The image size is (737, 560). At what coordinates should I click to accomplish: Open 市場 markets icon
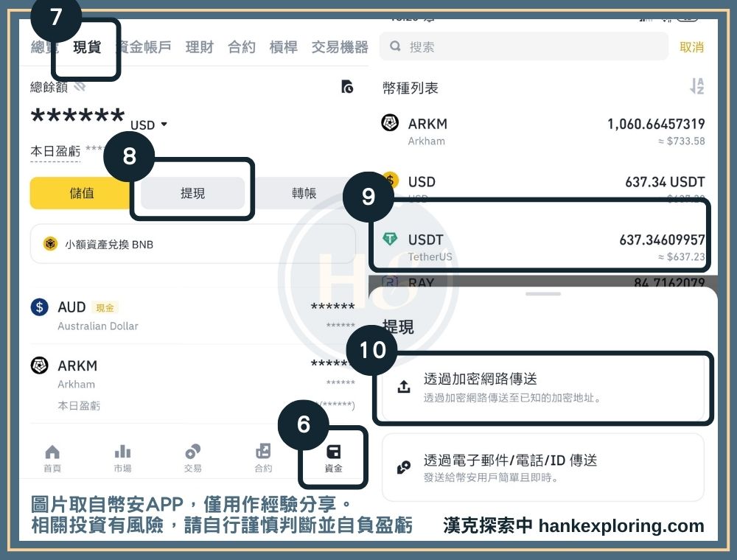point(122,458)
